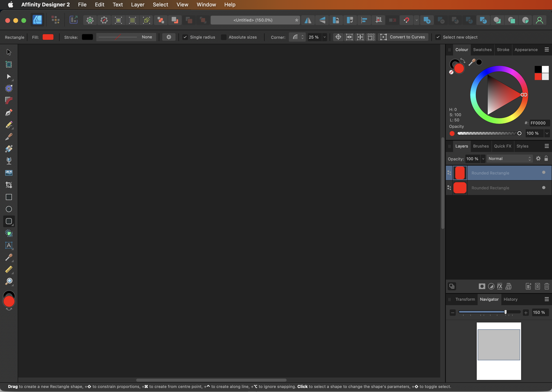Image resolution: width=552 pixels, height=392 pixels.
Task: Select the Crop tool in toolbar
Action: [x=9, y=185]
